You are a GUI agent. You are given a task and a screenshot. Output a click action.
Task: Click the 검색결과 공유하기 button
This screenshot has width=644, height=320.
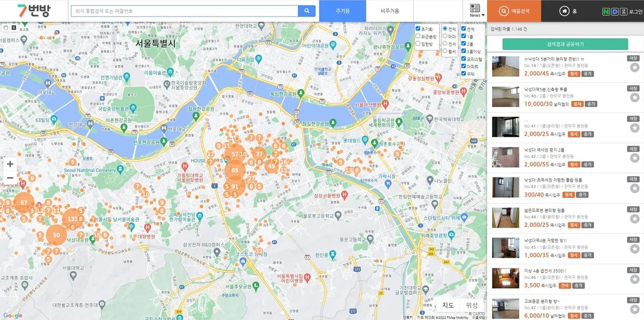pyautogui.click(x=565, y=44)
